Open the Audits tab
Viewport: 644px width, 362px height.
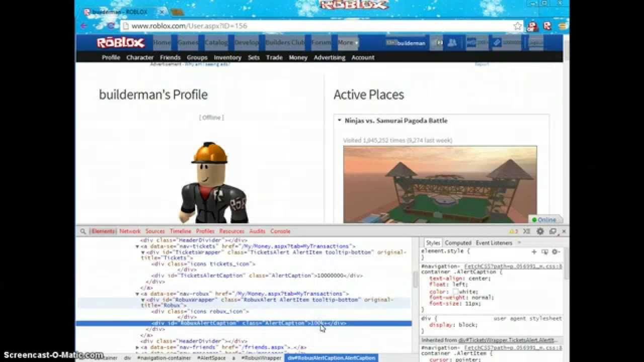pos(257,231)
